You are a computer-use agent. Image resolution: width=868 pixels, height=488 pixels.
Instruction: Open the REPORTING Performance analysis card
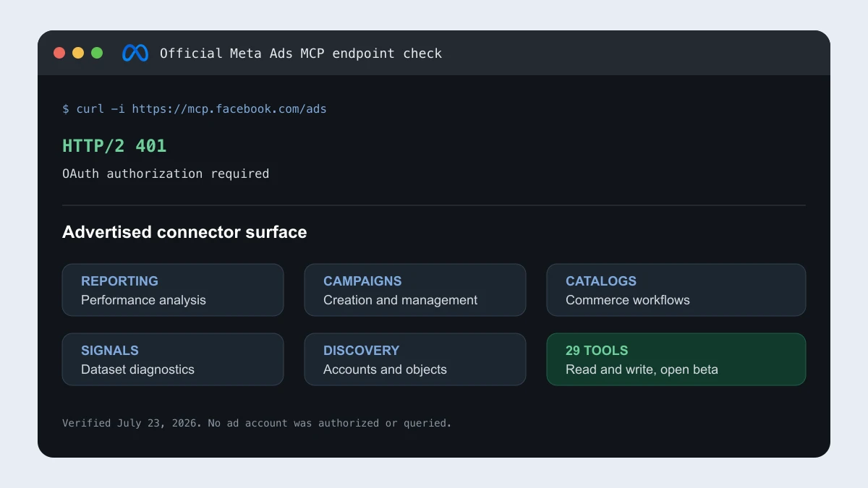[173, 290]
